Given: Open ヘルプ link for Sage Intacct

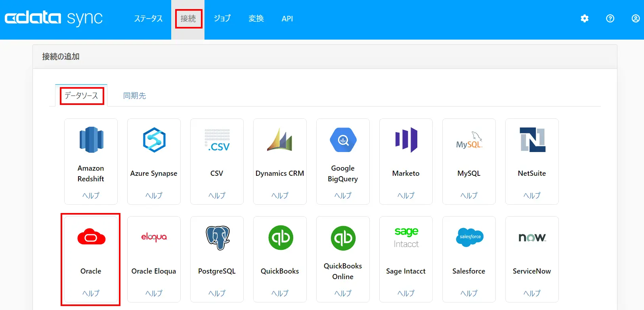Looking at the screenshot, I should 406,293.
